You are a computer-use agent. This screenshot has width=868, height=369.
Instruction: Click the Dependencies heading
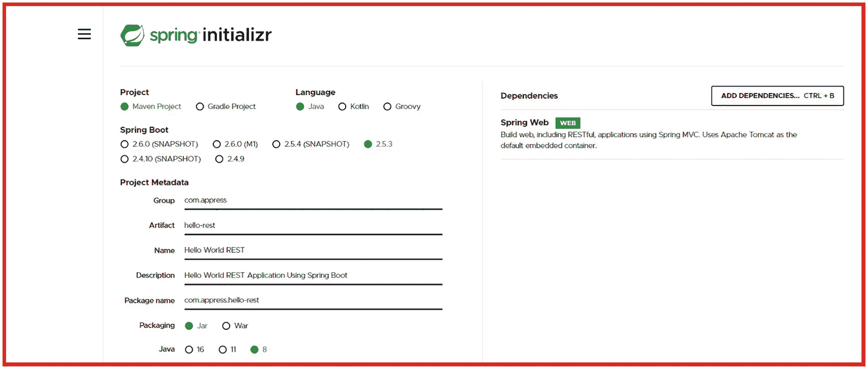(x=529, y=96)
